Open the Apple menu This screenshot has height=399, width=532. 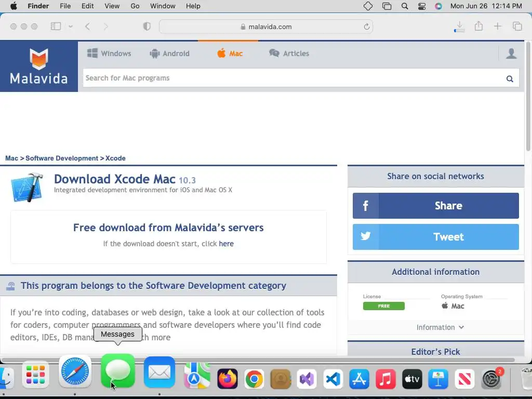(14, 6)
